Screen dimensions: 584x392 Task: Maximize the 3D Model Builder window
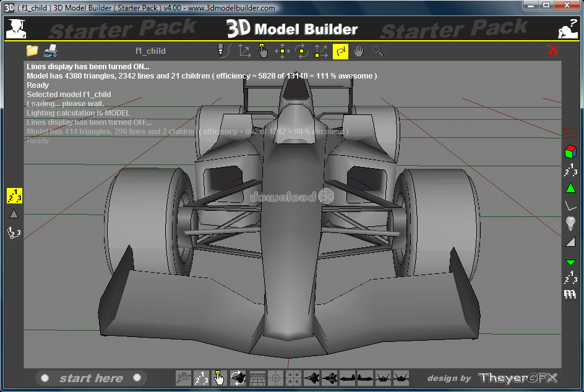[x=546, y=5]
